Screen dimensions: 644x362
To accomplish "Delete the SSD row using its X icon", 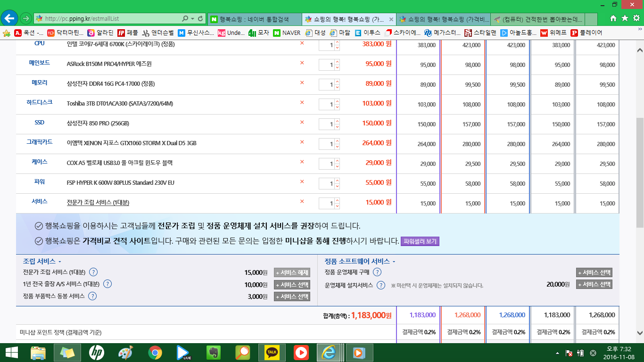I will [x=302, y=123].
